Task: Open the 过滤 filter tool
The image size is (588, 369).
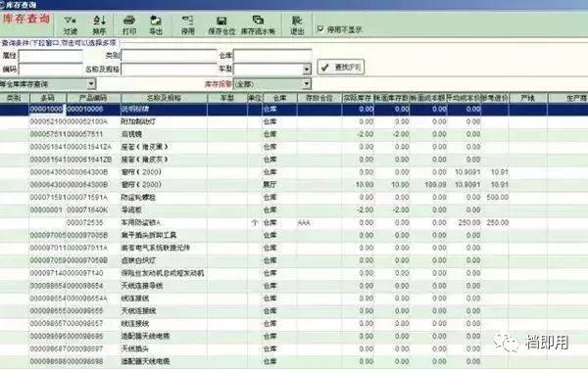Action: [x=70, y=25]
